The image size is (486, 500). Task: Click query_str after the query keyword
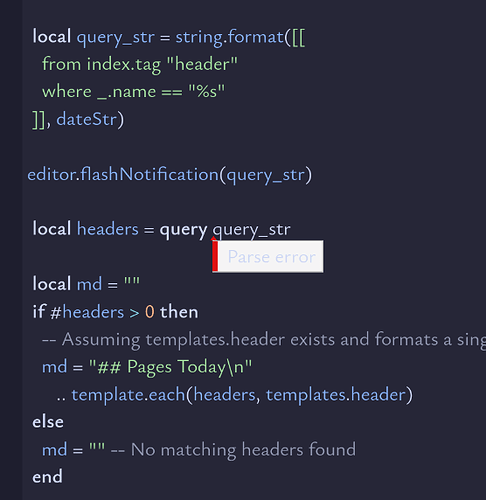[x=251, y=230]
